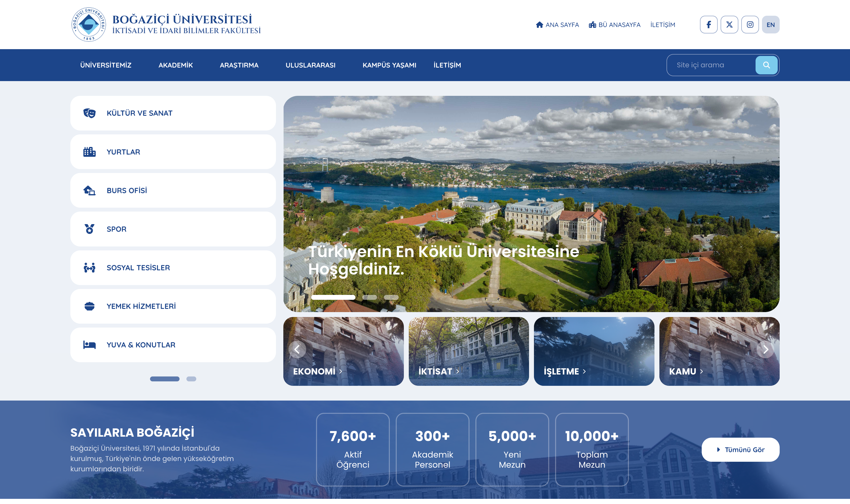Go to previous faculty card with left arrow
The image size is (850, 504).
(297, 349)
